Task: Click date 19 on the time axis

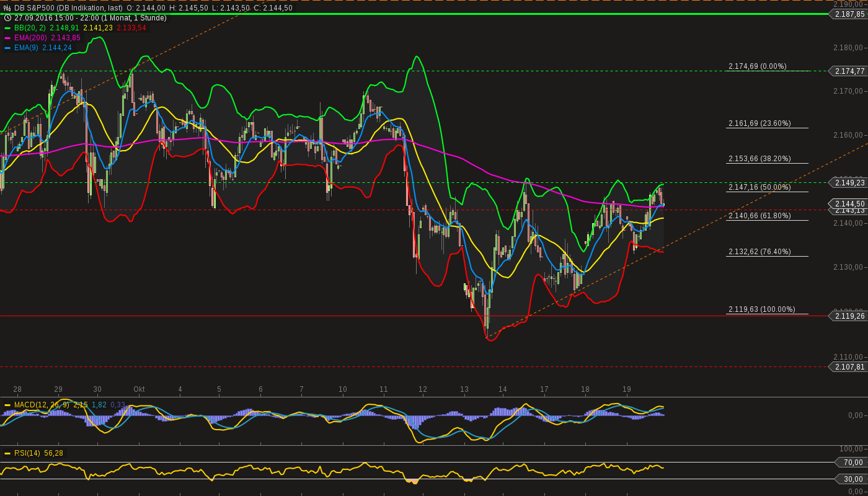Action: (x=627, y=389)
